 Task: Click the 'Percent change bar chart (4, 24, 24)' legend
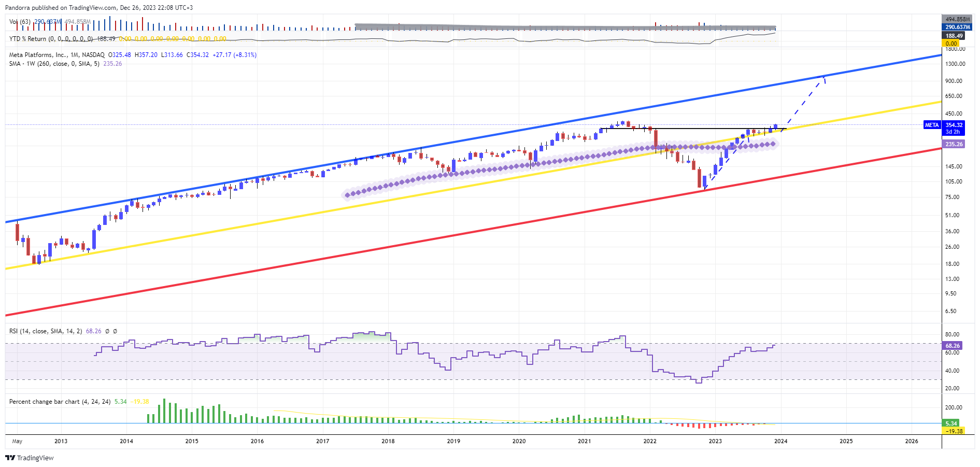point(60,402)
